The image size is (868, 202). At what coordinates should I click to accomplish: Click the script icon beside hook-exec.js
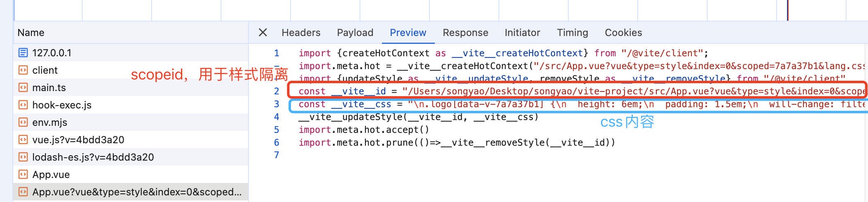[x=23, y=105]
